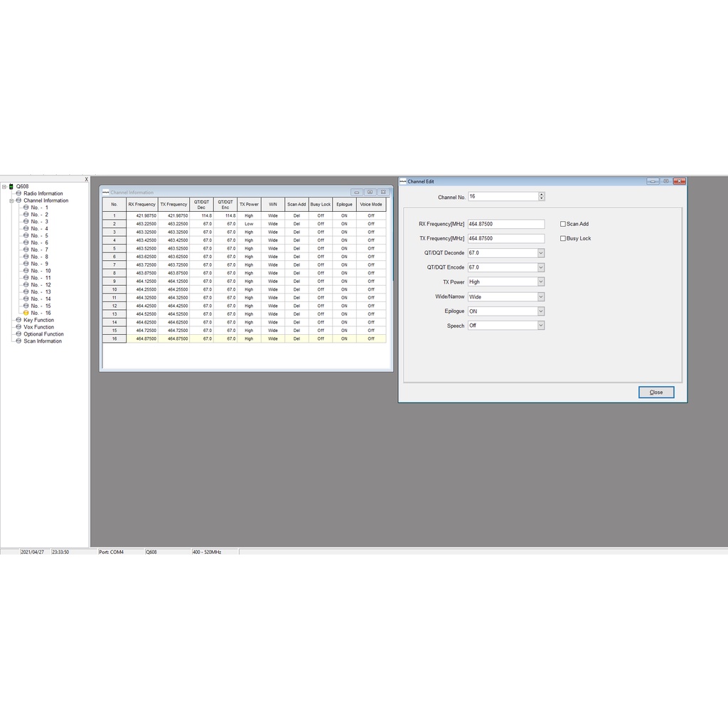Open Vox Function settings

click(x=38, y=327)
